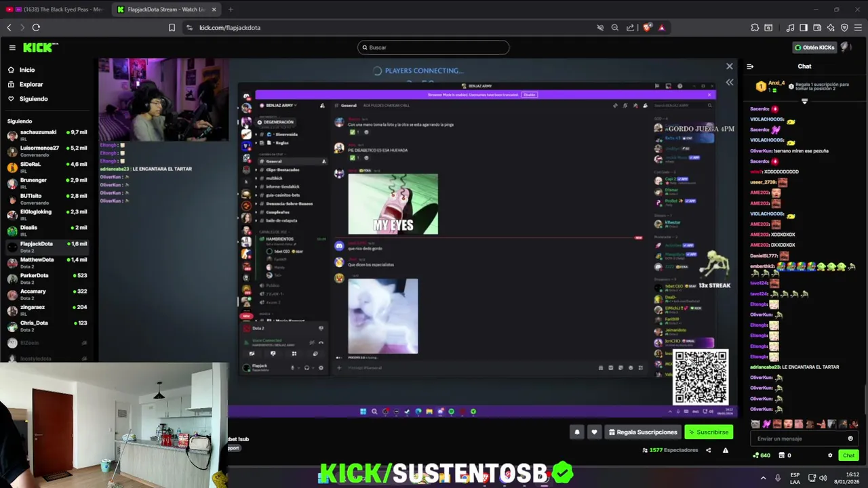Click the double chevron on the player

pyautogui.click(x=730, y=82)
